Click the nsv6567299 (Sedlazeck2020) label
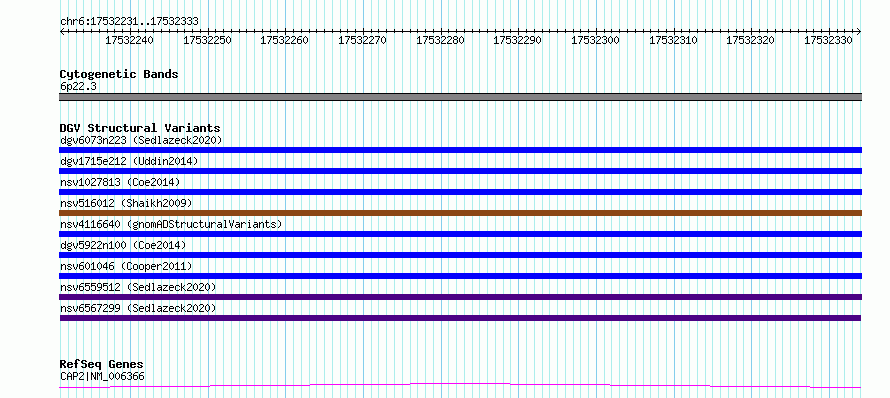 [x=138, y=308]
